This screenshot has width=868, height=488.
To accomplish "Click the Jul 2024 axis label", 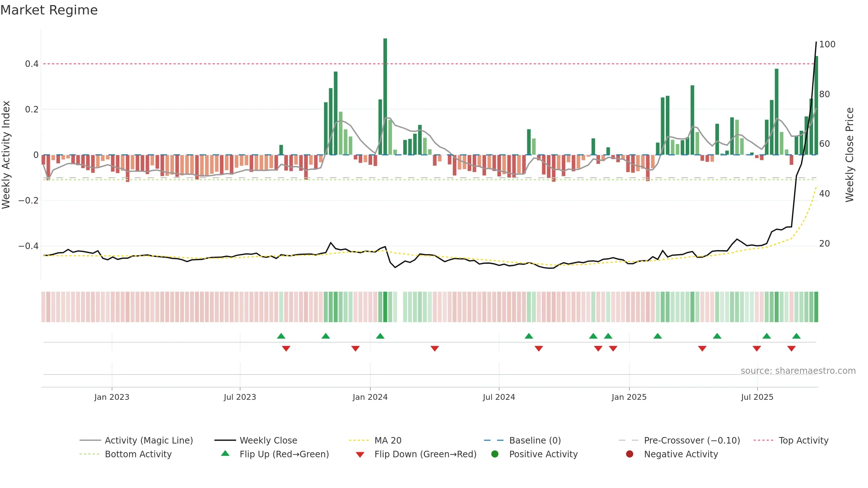I will point(499,397).
